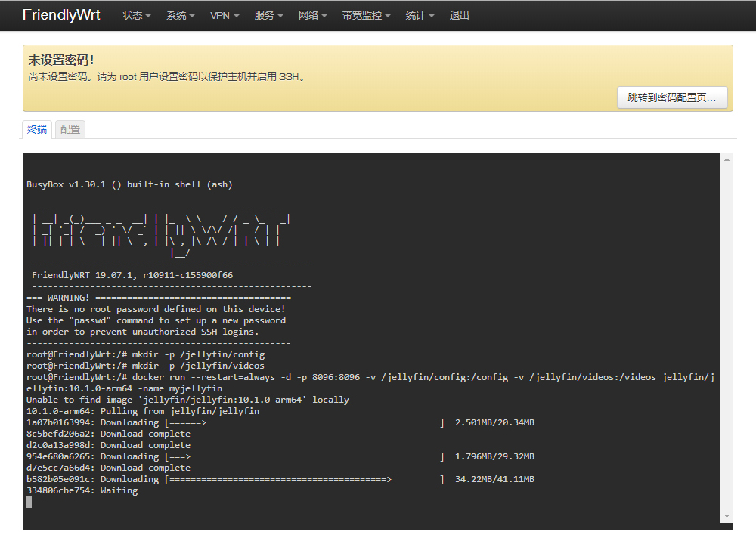This screenshot has height=544, width=756.
Task: Switch to the 终端 tab
Action: coord(37,129)
